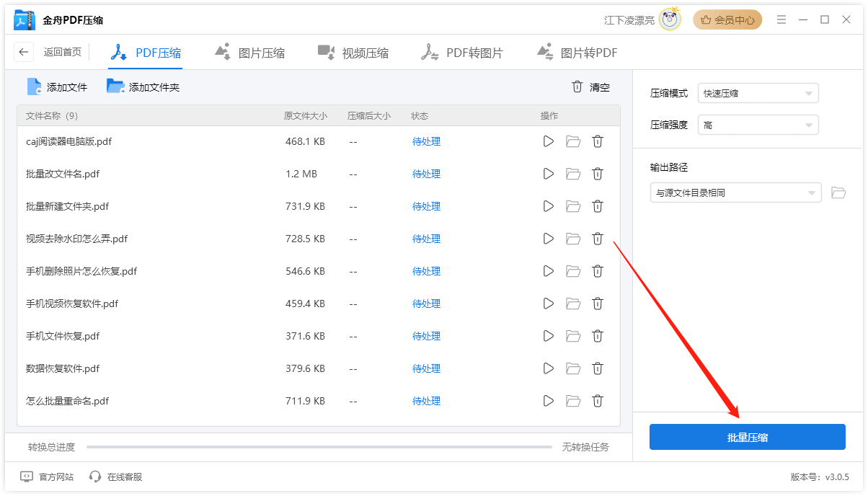Select the PDF转图片 tab

pyautogui.click(x=461, y=51)
